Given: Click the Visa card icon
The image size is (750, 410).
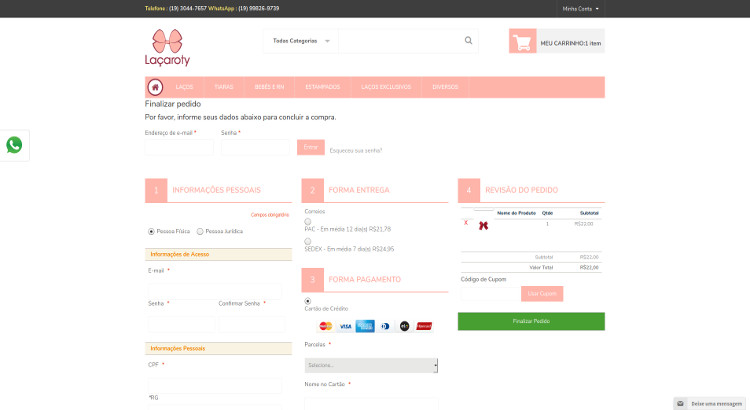Looking at the screenshot, I should tap(345, 326).
